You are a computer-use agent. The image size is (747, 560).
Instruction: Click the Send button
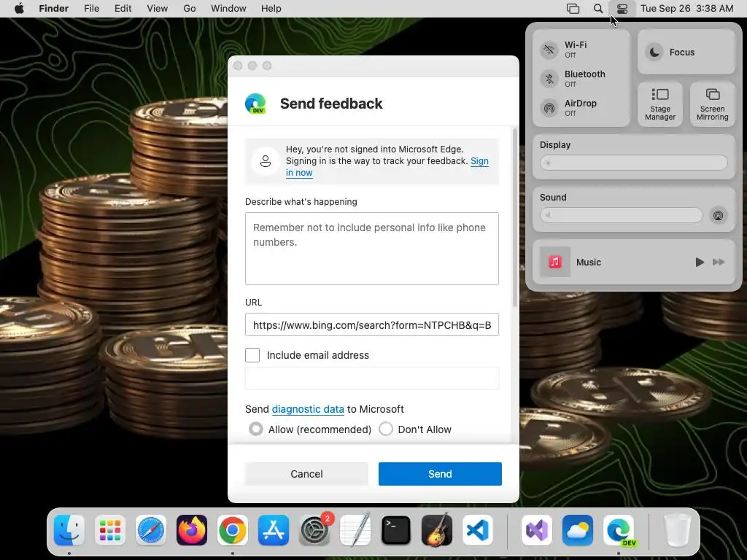pos(440,474)
